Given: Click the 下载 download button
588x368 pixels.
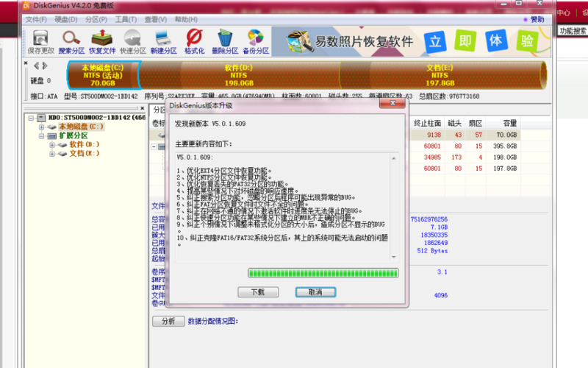Looking at the screenshot, I should tap(258, 292).
